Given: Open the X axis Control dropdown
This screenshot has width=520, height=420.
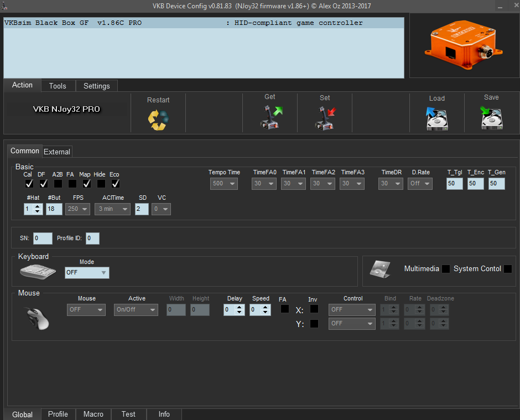Looking at the screenshot, I should click(352, 310).
